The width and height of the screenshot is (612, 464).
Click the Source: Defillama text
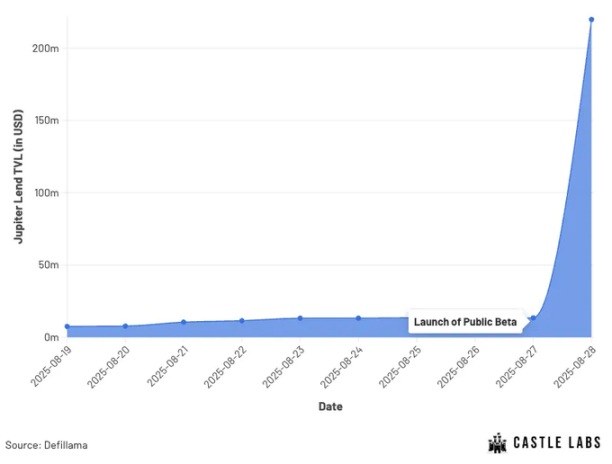(46, 445)
